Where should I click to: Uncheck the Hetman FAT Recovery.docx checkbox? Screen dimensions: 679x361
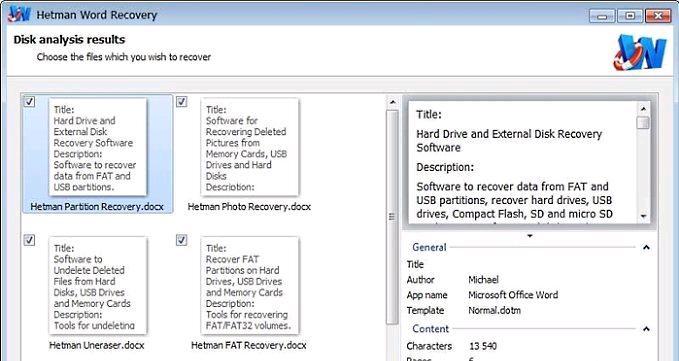[182, 240]
